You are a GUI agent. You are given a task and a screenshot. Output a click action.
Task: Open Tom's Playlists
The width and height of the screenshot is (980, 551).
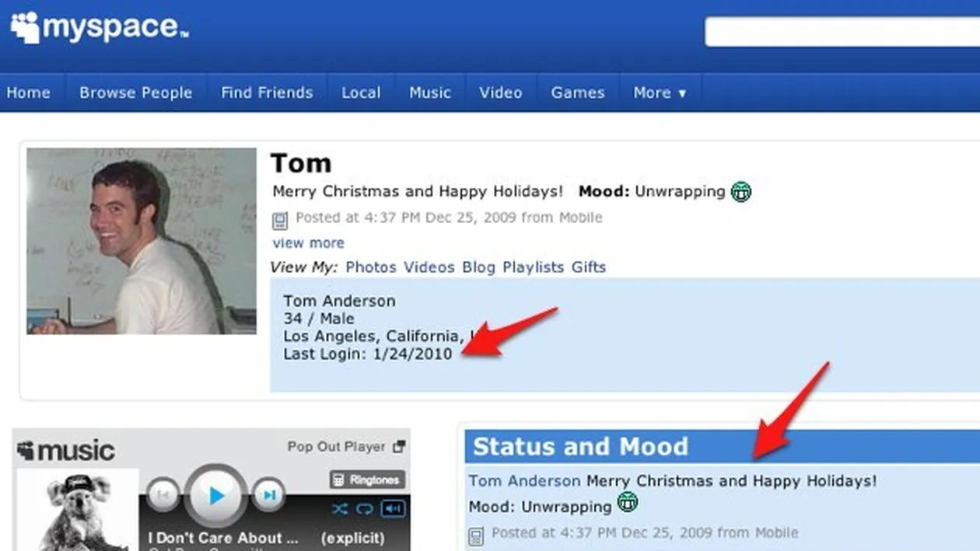534,267
